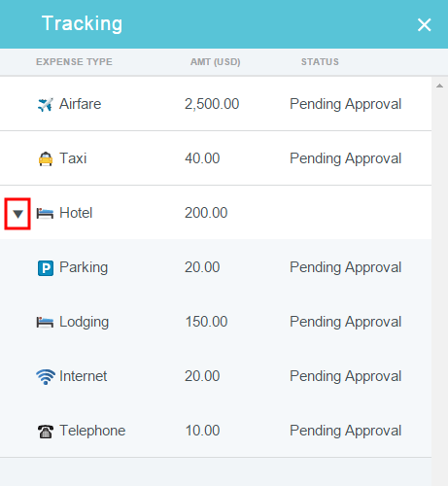Click the STATUS column header
This screenshot has height=486, width=448.
pyautogui.click(x=320, y=61)
